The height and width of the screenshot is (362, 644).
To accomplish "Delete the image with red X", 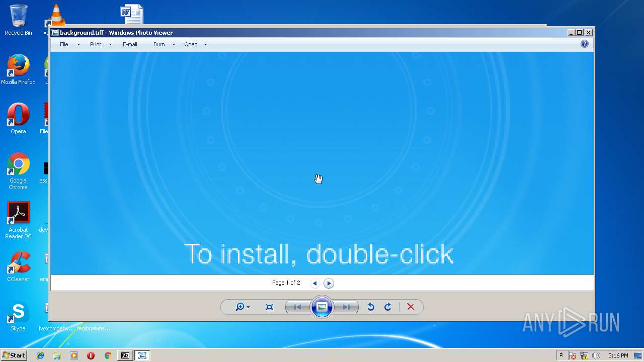I will (411, 307).
